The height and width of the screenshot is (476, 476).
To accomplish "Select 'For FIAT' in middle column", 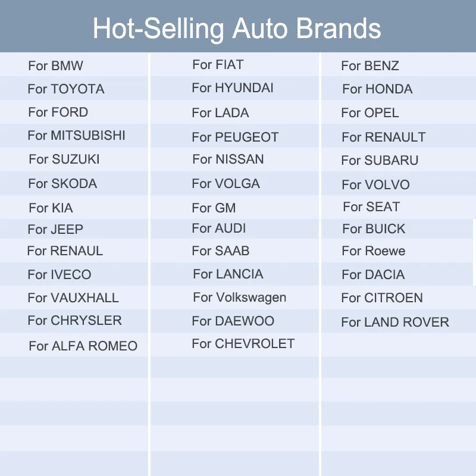I will click(x=218, y=65).
